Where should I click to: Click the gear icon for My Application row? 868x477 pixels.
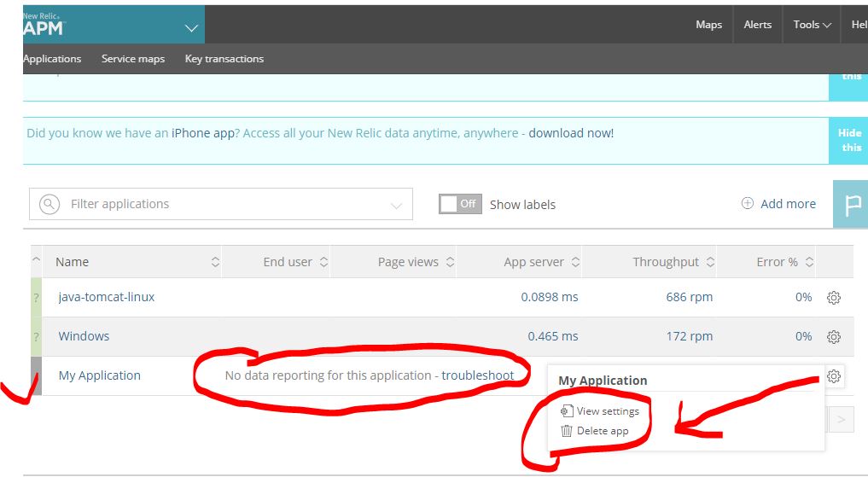coord(834,376)
